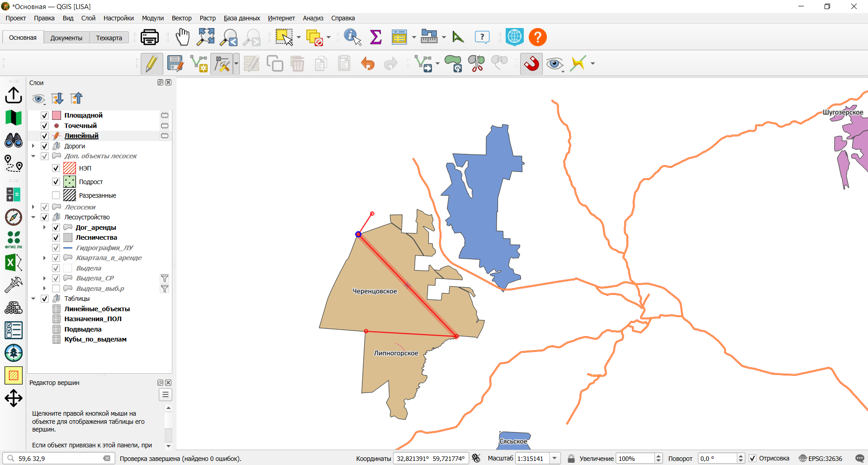
Task: Toggle visibility of Точечный layer
Action: 45,126
